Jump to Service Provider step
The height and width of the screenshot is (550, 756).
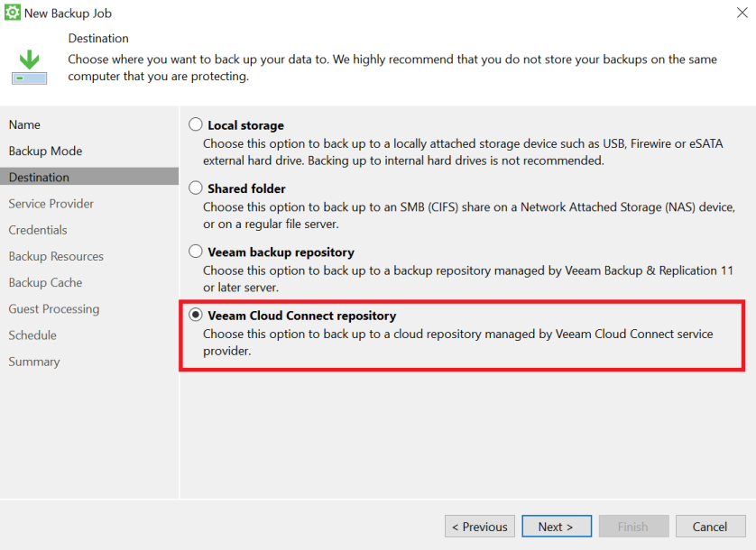51,204
